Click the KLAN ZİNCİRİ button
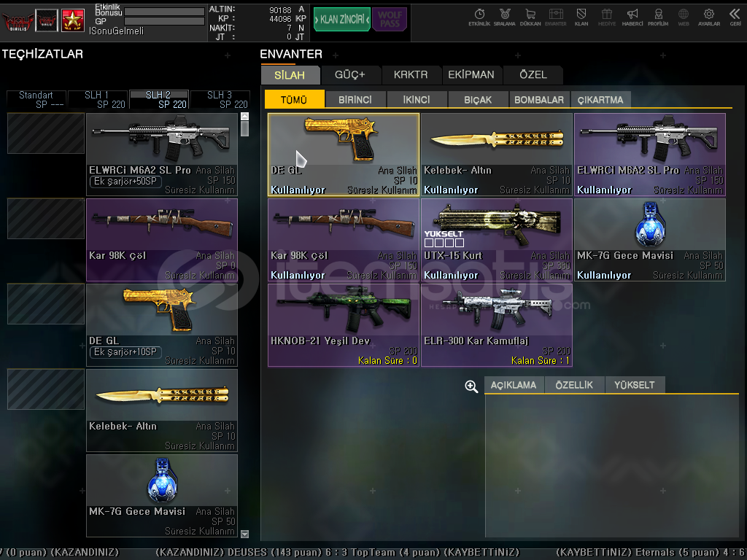 (x=342, y=20)
